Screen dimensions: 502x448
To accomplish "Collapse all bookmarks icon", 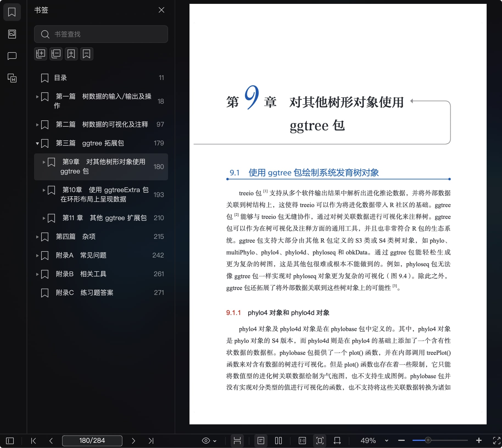I will [x=56, y=54].
